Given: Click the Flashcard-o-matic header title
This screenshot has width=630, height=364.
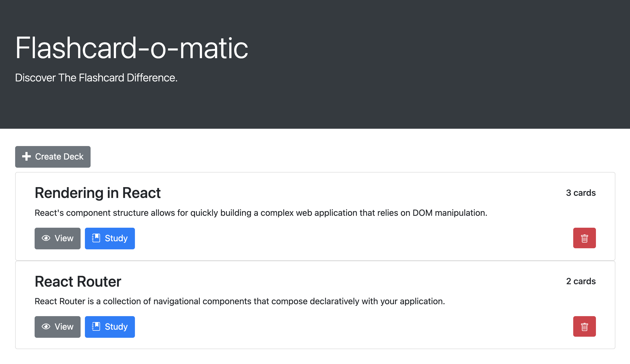Looking at the screenshot, I should click(x=132, y=48).
